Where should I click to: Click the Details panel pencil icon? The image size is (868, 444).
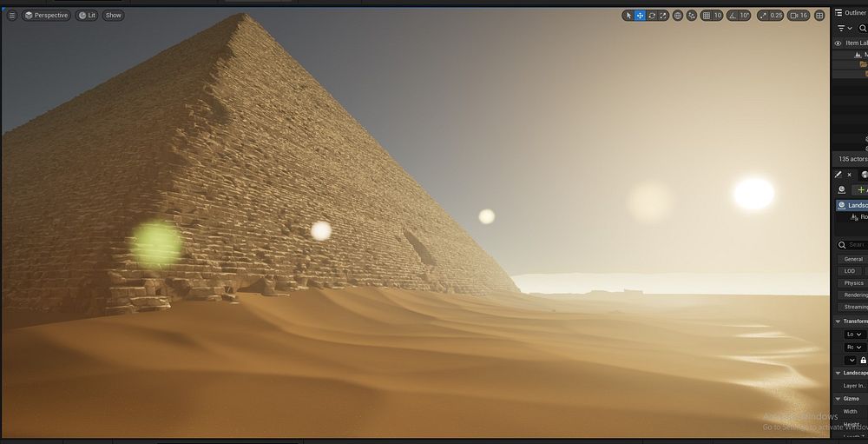coord(838,175)
